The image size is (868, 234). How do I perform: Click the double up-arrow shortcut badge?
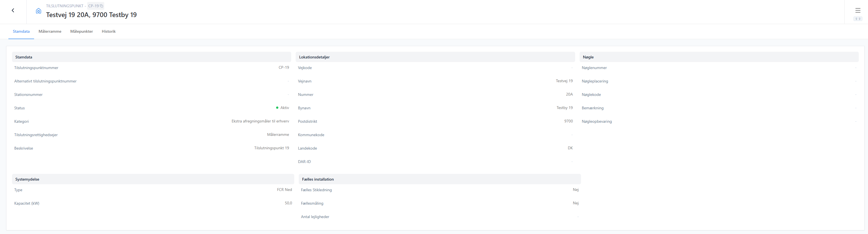858,19
